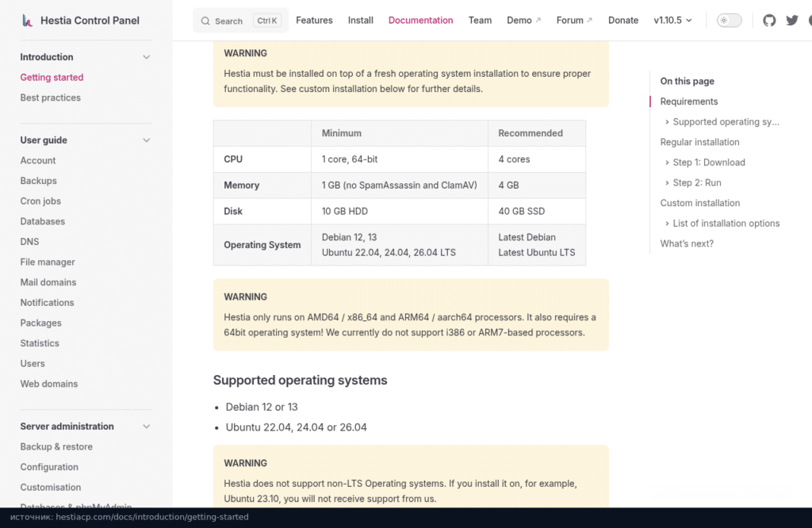The image size is (812, 528).
Task: Open the Team nav item
Action: coord(480,20)
